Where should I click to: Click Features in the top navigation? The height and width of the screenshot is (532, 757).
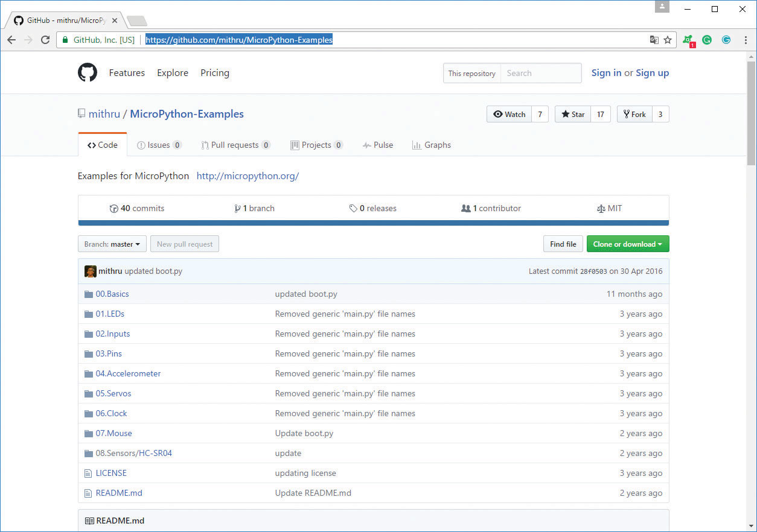pyautogui.click(x=127, y=73)
